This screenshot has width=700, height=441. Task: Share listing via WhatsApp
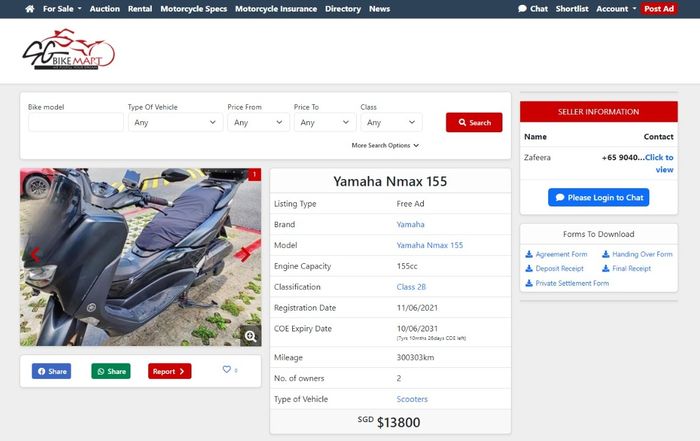111,371
